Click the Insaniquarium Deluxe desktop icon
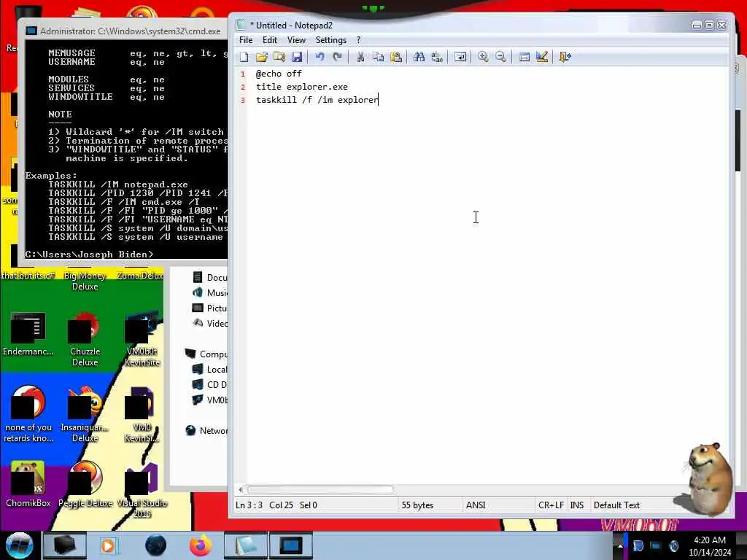 click(85, 414)
